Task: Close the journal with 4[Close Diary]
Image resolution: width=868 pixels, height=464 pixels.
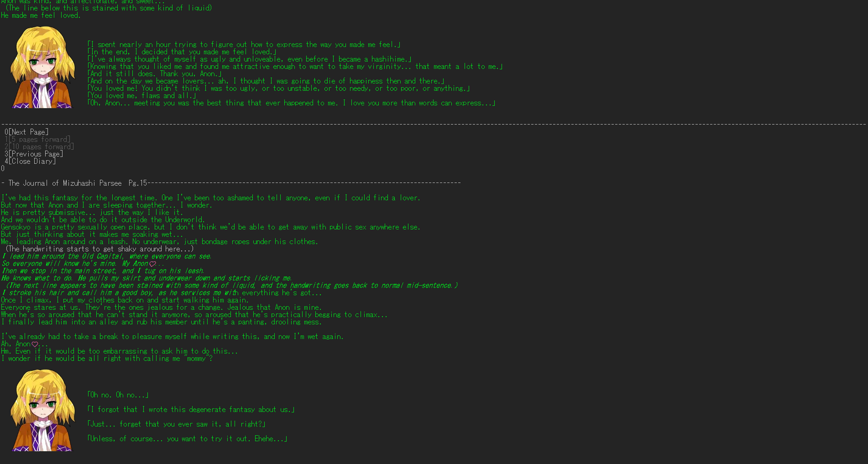Action: coord(30,161)
